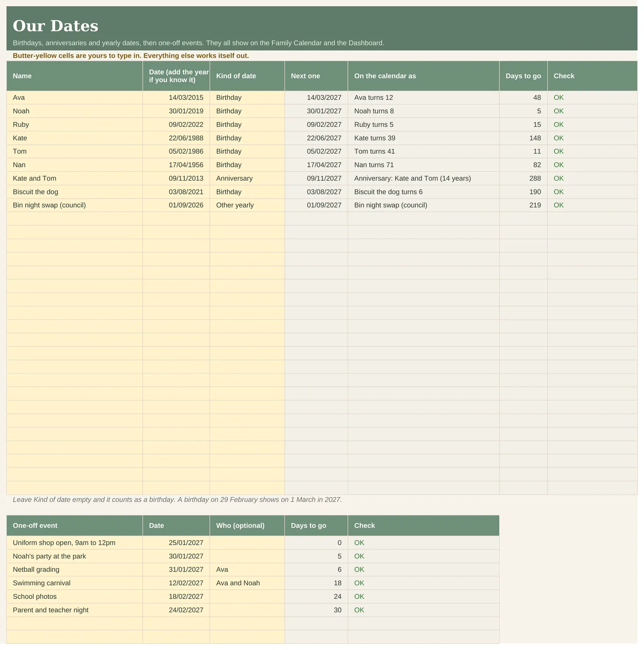
Task: Select the Who cell showing Ava for Netball grading
Action: point(247,570)
